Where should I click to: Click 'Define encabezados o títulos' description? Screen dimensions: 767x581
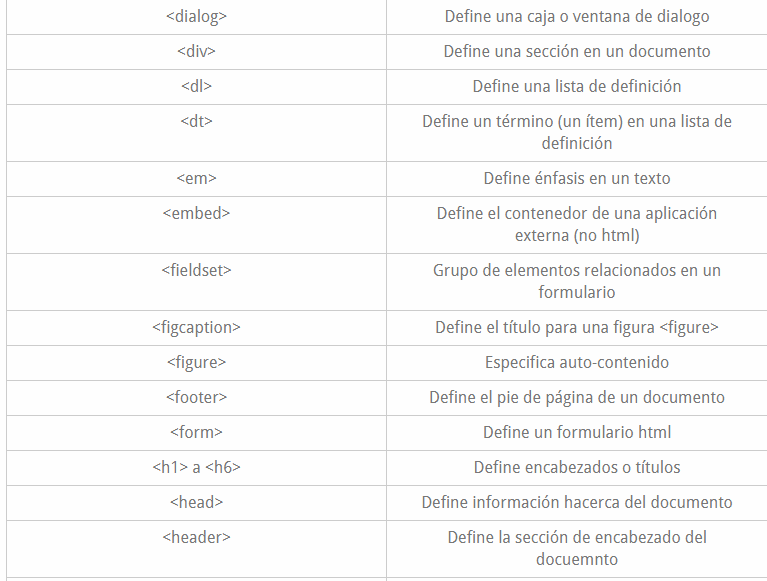click(577, 468)
